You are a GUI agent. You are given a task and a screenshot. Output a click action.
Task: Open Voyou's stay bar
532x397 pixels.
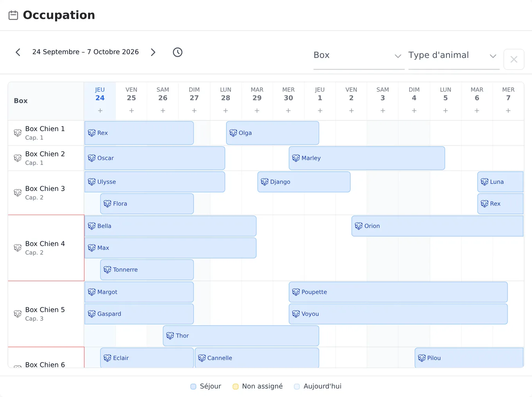click(398, 314)
